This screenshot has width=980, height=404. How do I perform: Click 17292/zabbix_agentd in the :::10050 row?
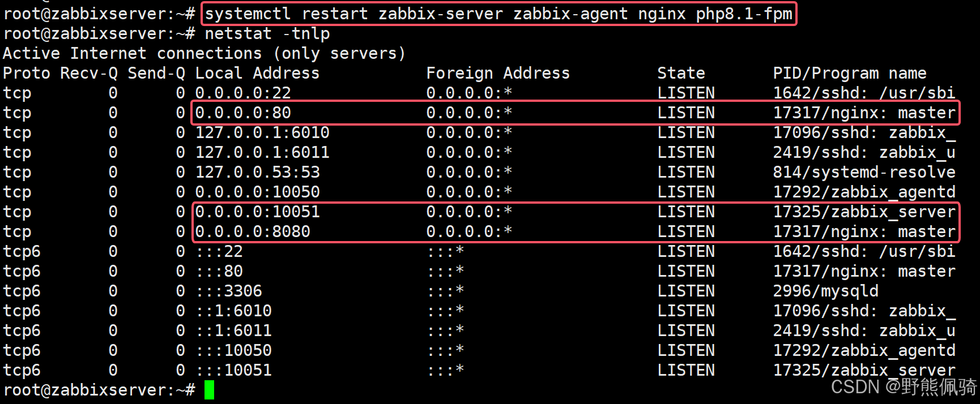(x=864, y=350)
